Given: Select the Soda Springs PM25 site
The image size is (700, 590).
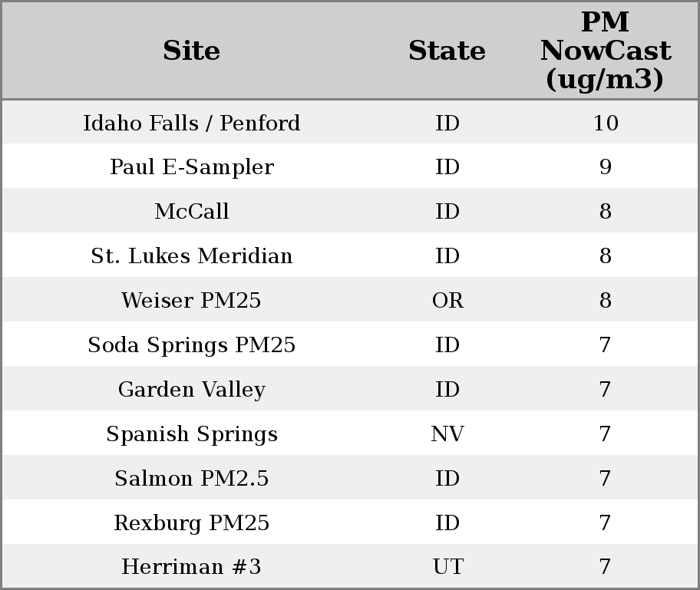Looking at the screenshot, I should 191,345.
